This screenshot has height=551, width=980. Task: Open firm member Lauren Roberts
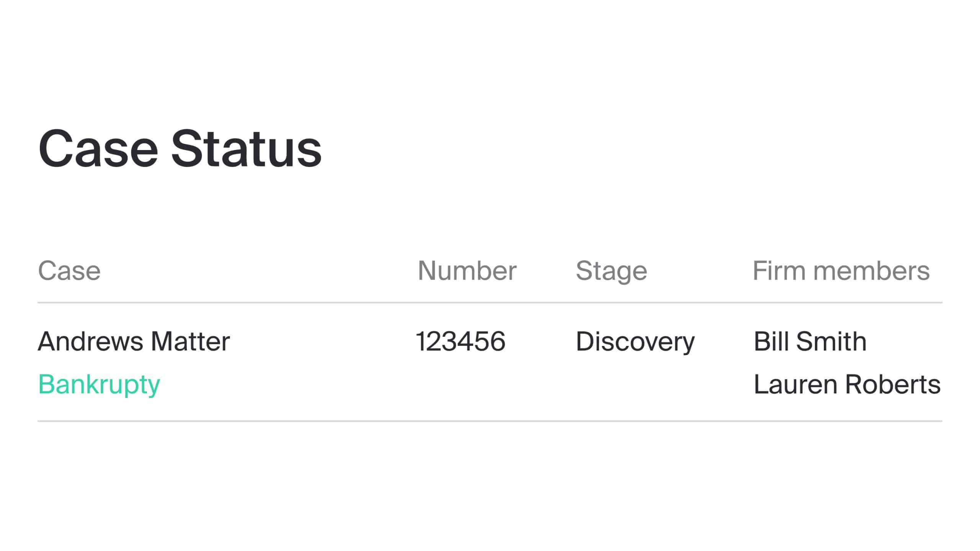847,384
